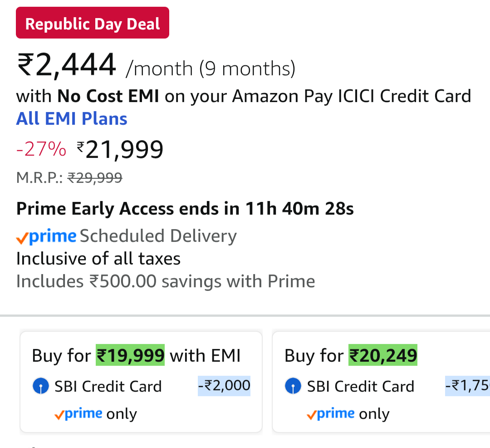The image size is (490, 448).
Task: Click the partially visible -₹1,750 discount
Action: [467, 386]
